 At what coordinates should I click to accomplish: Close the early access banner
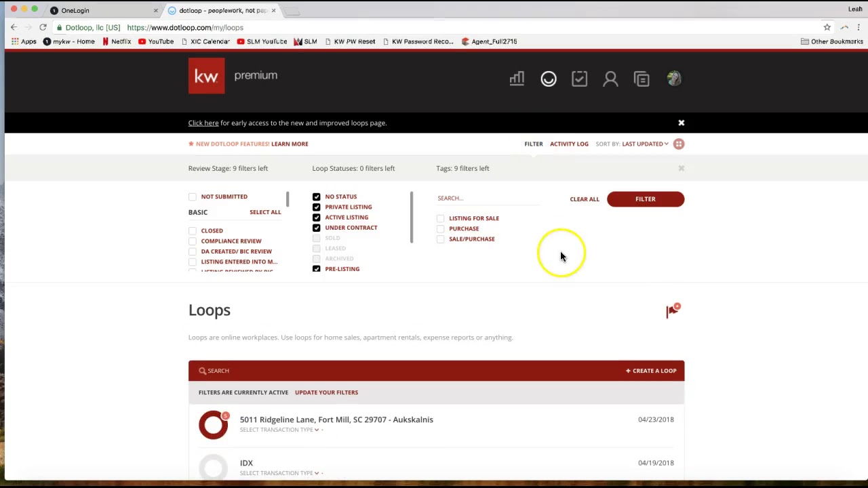pyautogui.click(x=681, y=123)
